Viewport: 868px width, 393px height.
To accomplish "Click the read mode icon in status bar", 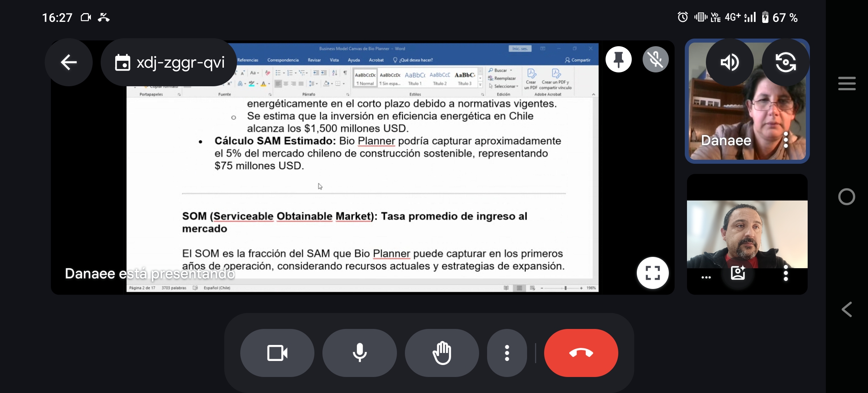I will coord(506,288).
